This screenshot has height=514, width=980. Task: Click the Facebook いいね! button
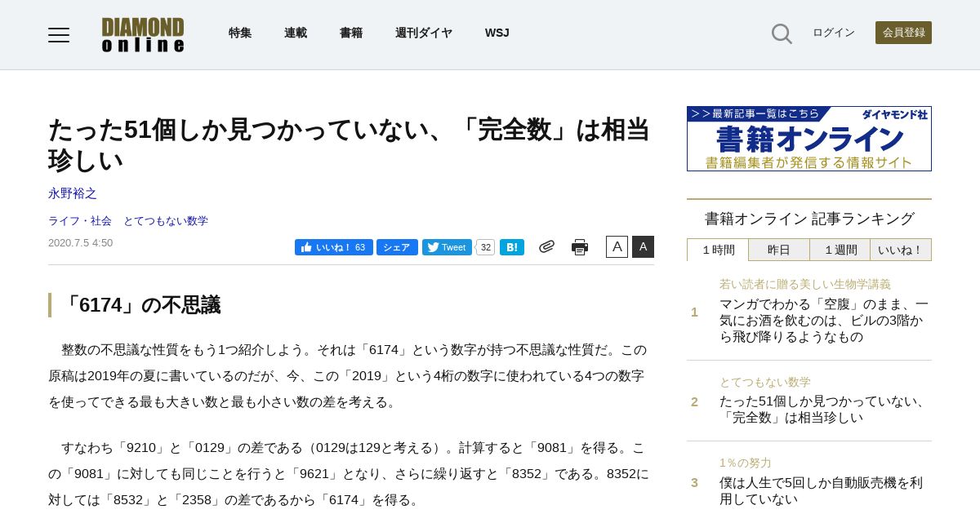(x=334, y=247)
